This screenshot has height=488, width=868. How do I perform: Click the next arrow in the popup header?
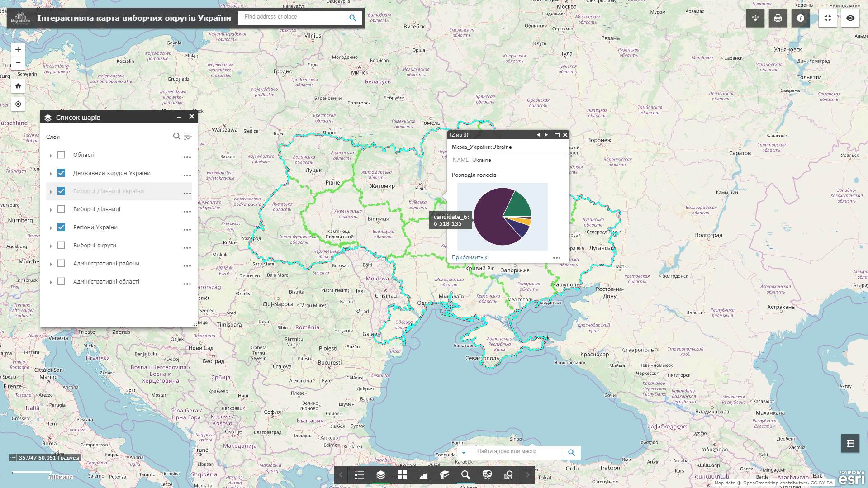pos(546,135)
